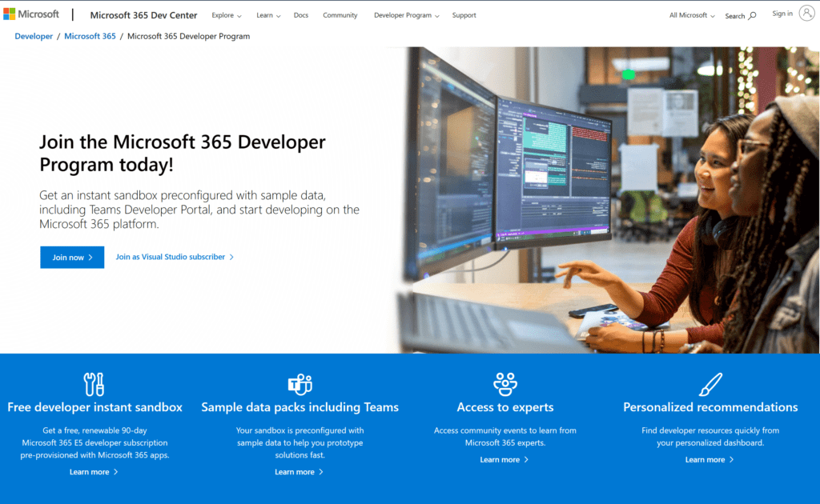820x504 pixels.
Task: Click the 'Access to experts' heading
Action: [505, 407]
